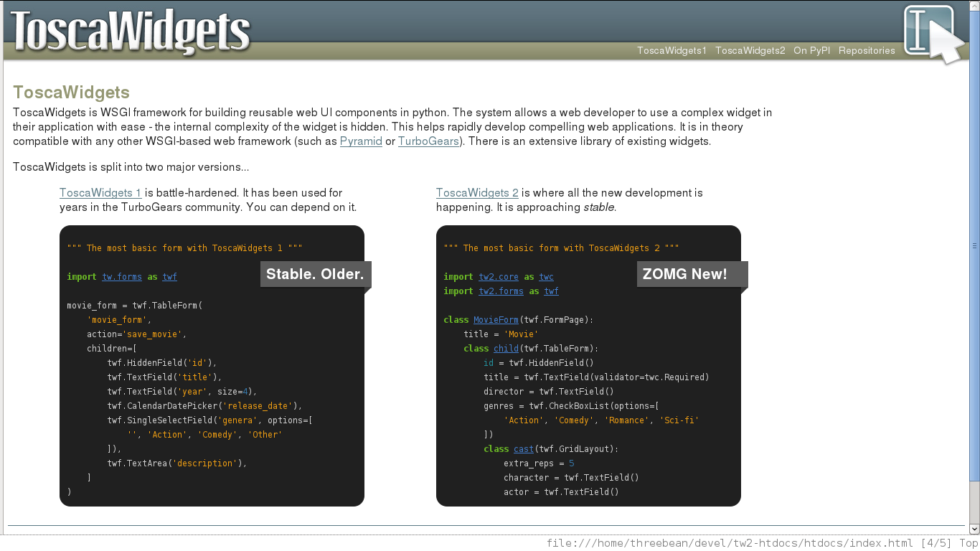Click the 'character = twf.TextField()' code line
This screenshot has width=980, height=551.
(x=571, y=478)
